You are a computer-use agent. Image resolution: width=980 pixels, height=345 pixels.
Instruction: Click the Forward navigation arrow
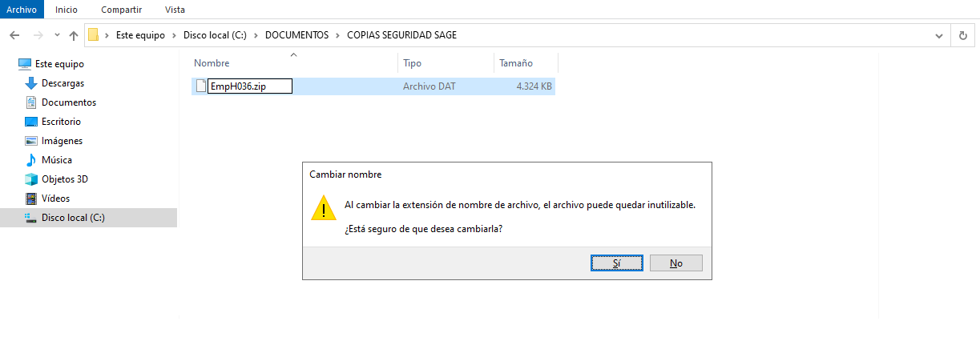38,36
